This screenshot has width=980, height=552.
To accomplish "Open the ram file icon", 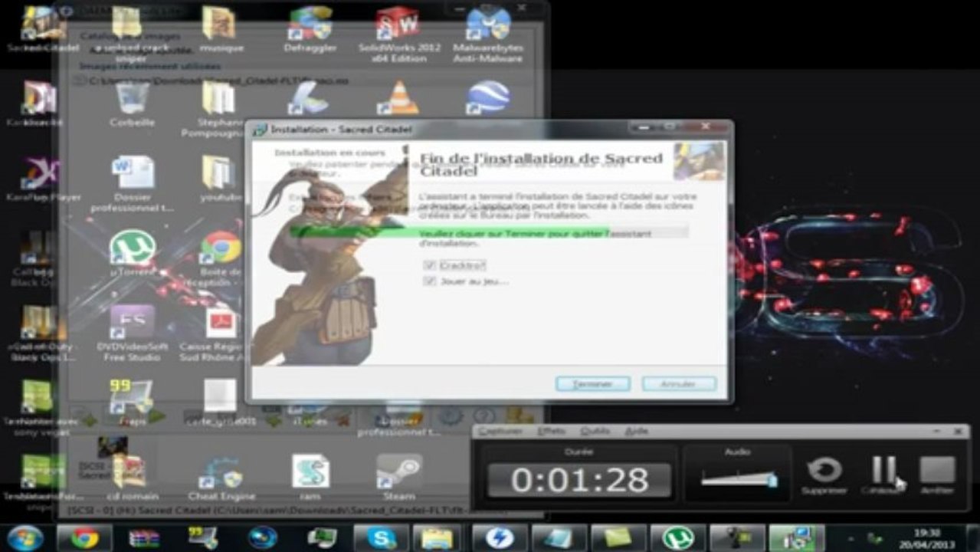I will pyautogui.click(x=310, y=475).
